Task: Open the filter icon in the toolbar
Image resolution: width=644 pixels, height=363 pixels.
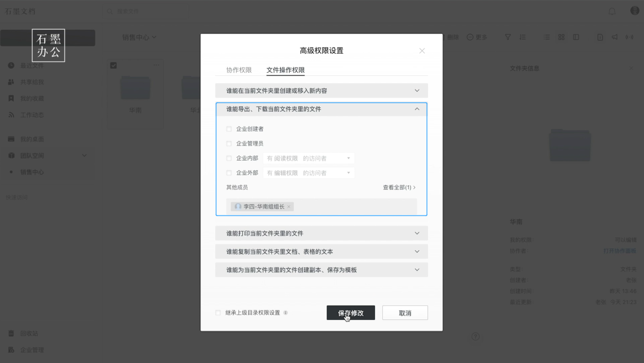Action: pos(507,37)
